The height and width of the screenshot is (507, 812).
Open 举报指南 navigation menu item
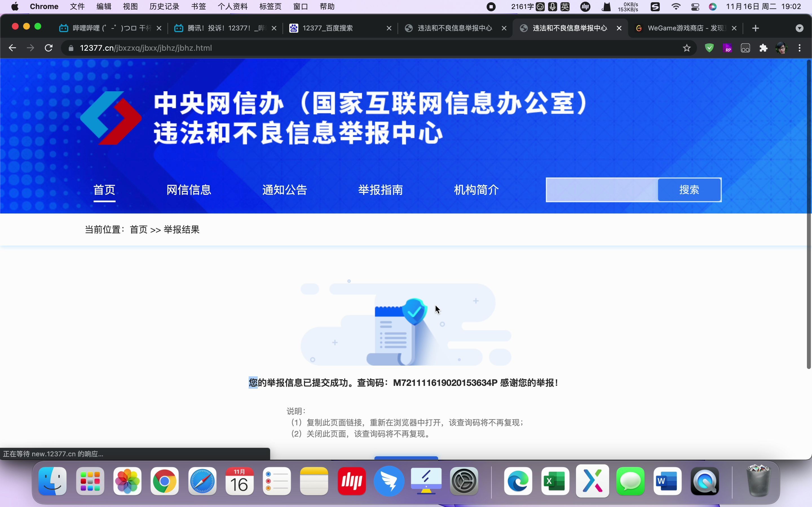click(x=381, y=190)
